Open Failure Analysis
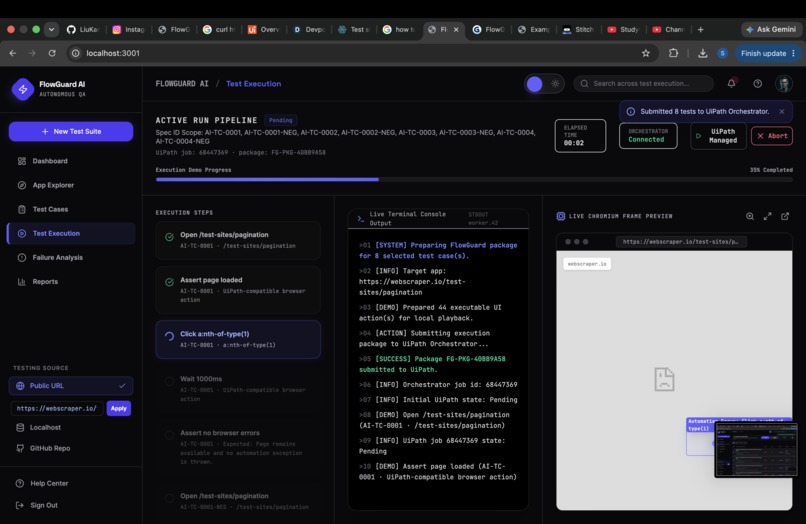Screen dimensions: 806x524 (57, 258)
